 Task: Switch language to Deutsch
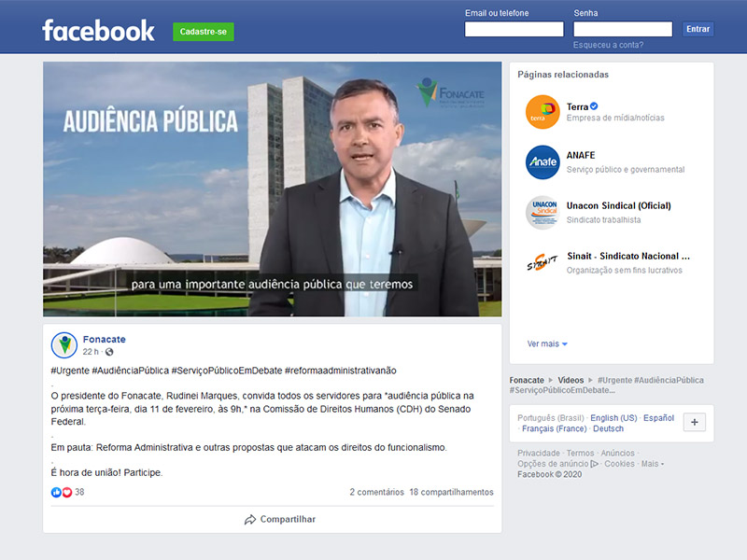click(609, 428)
